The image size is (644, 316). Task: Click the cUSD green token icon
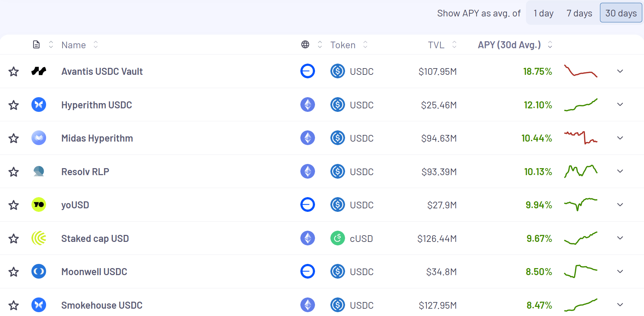click(337, 238)
